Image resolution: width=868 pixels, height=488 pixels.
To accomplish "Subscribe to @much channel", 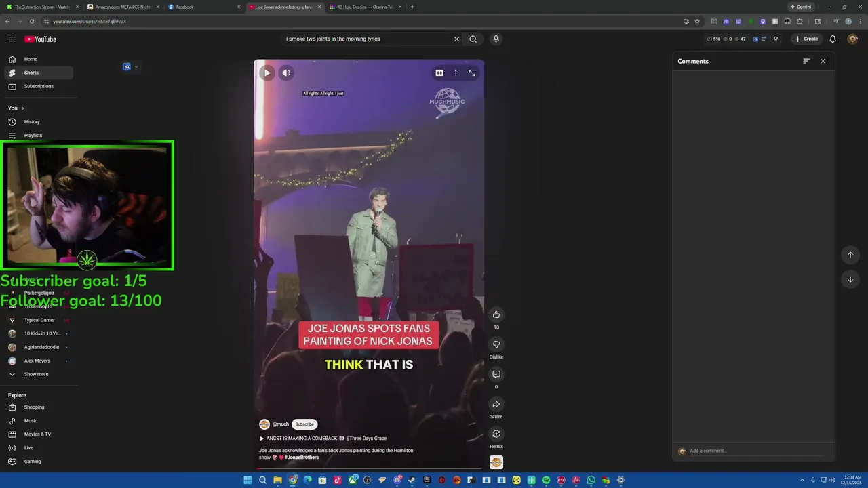I will [x=304, y=424].
